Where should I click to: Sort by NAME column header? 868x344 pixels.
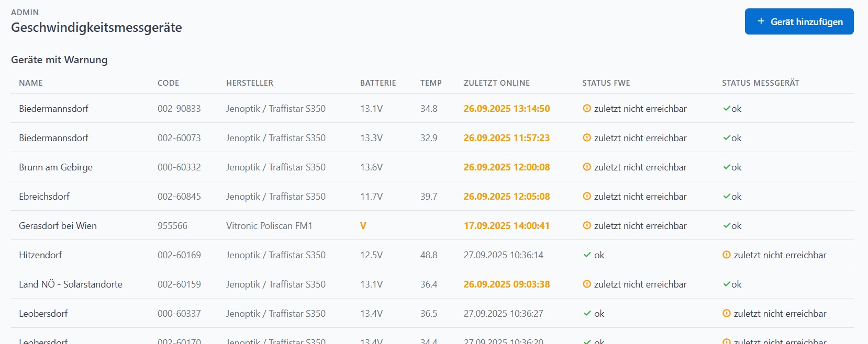(31, 83)
